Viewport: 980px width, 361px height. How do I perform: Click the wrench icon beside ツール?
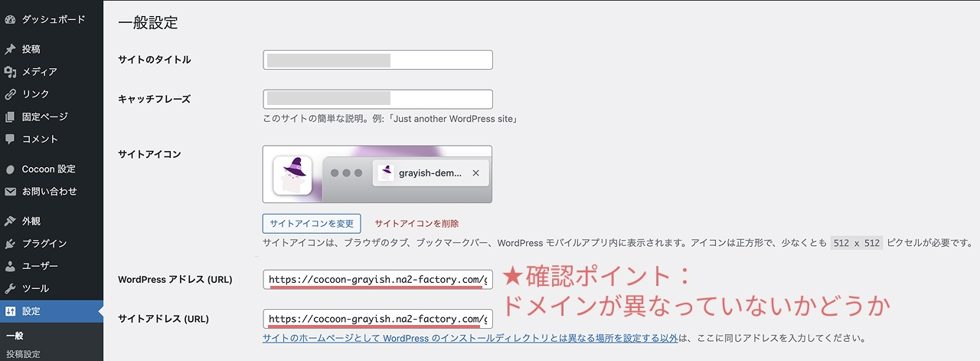(x=10, y=289)
